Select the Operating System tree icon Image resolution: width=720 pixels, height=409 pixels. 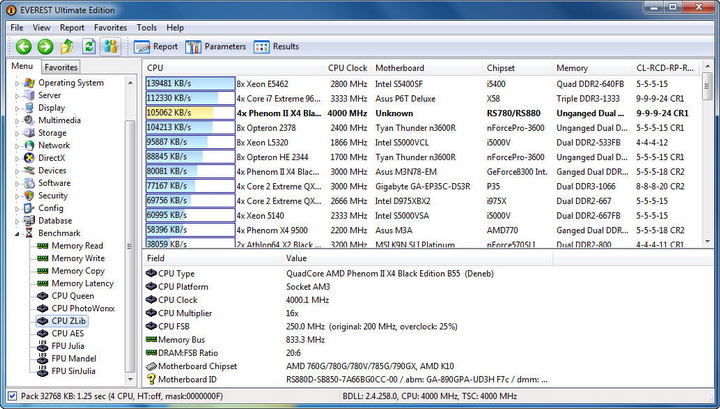29,83
